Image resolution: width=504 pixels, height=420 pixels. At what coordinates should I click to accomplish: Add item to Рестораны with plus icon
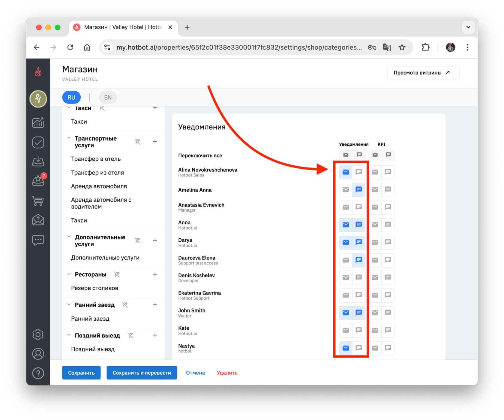pyautogui.click(x=155, y=274)
